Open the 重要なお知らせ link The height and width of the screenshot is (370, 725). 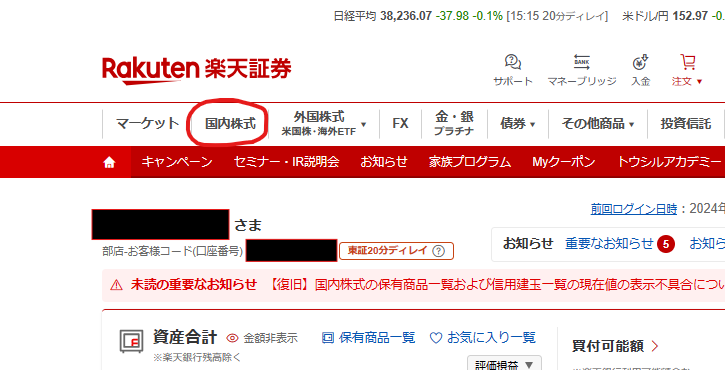click(x=609, y=243)
